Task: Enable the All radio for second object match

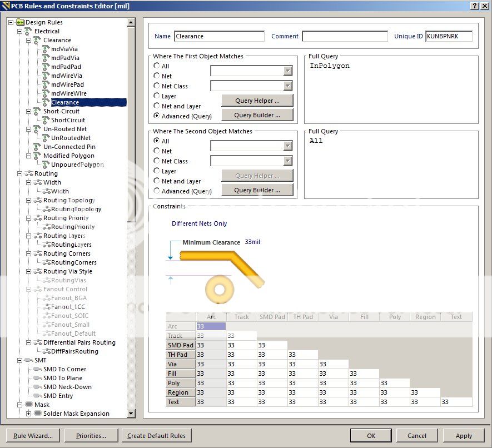Action: (157, 141)
